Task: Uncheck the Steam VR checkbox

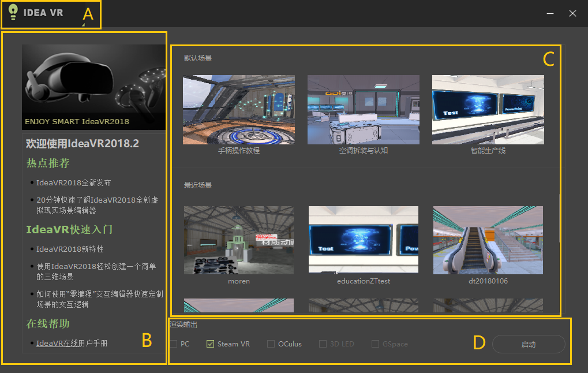Action: click(211, 344)
